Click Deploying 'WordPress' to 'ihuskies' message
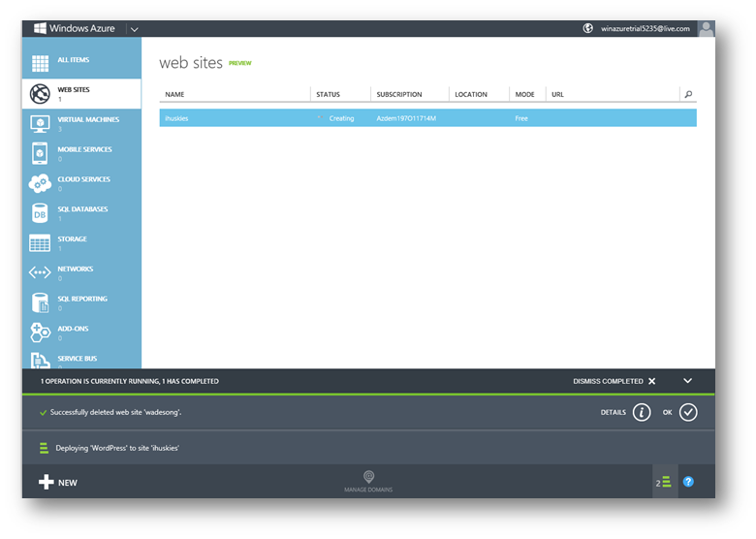Screen dimensions: 756x539 (x=117, y=448)
